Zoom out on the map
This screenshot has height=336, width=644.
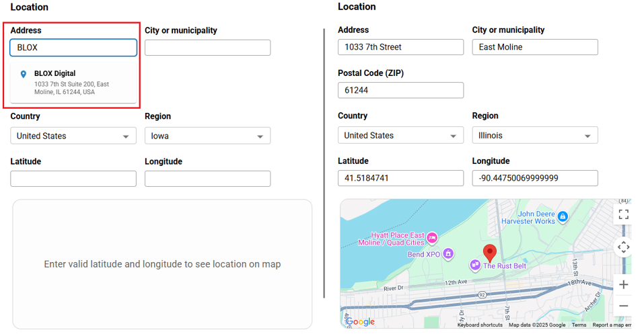[623, 306]
